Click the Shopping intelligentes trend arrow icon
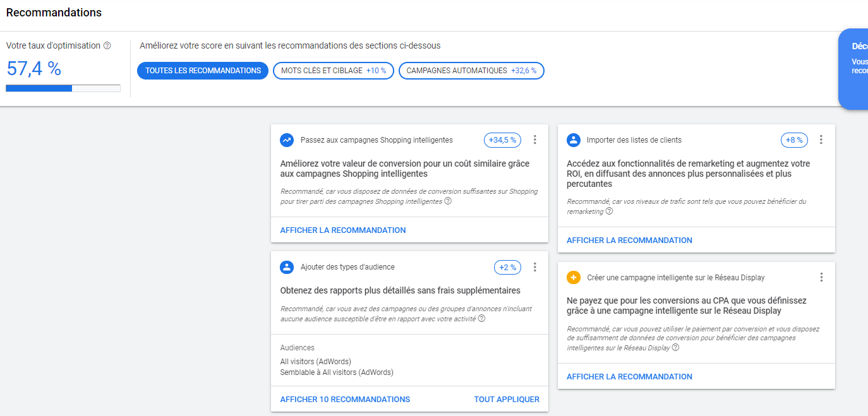Viewport: 868px width, 416px height. (287, 140)
